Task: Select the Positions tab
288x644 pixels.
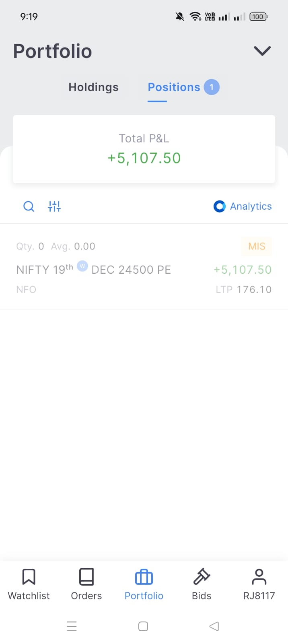Action: point(174,87)
